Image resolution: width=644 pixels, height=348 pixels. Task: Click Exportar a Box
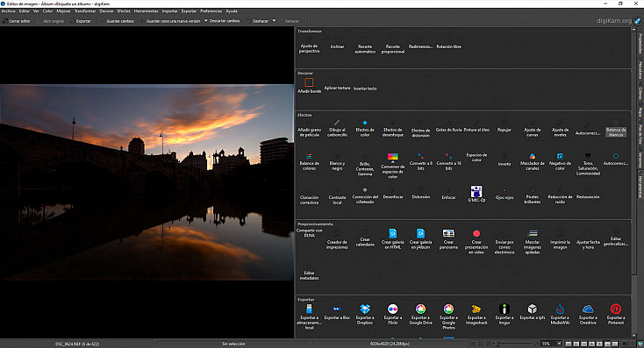click(x=337, y=312)
